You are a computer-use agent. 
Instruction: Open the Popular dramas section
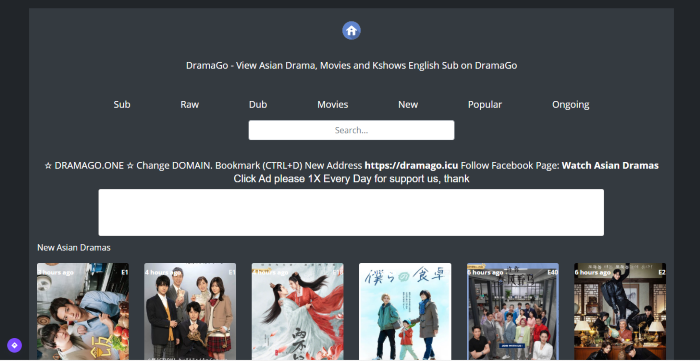(x=485, y=104)
